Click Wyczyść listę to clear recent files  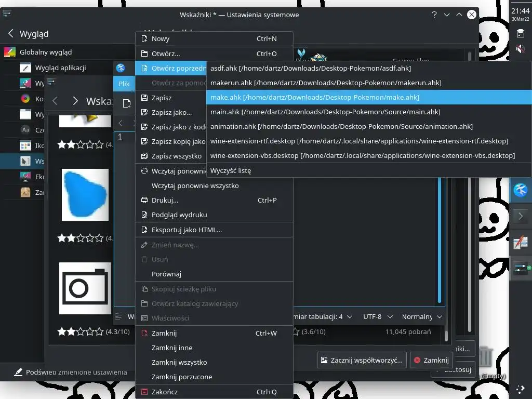369,170
